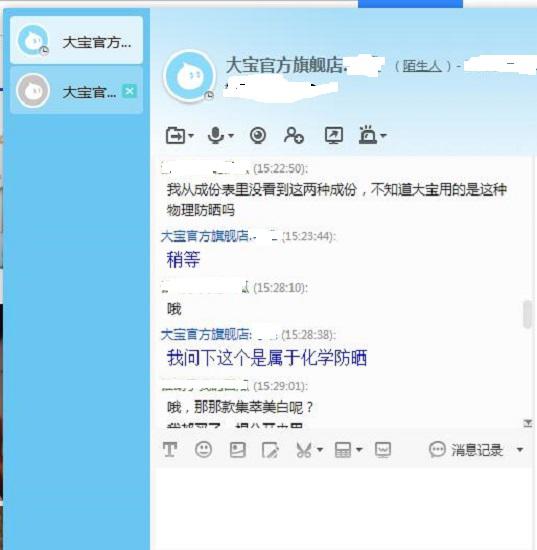The height and width of the screenshot is (550, 537).
Task: Click the send file icon
Action: coord(175,135)
